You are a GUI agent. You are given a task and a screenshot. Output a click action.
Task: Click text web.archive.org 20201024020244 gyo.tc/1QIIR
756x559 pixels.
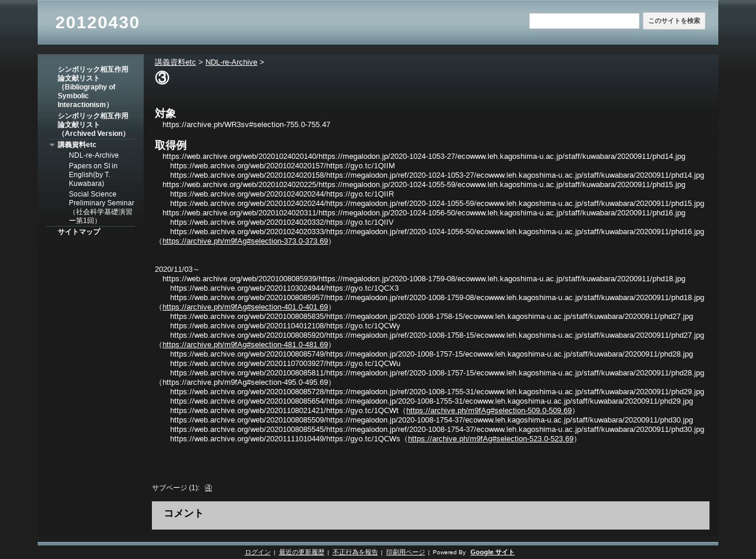tap(282, 194)
